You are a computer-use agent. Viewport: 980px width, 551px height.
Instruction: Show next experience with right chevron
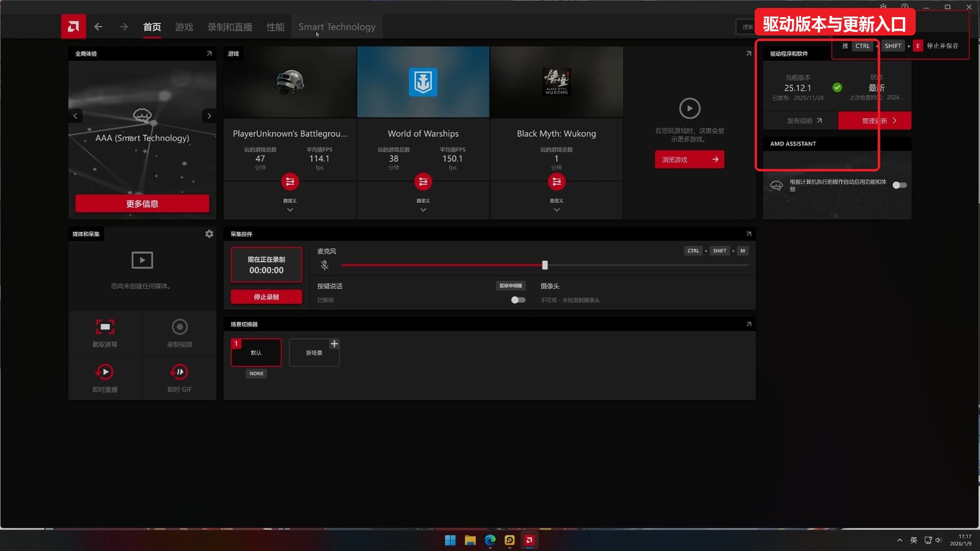click(x=209, y=116)
